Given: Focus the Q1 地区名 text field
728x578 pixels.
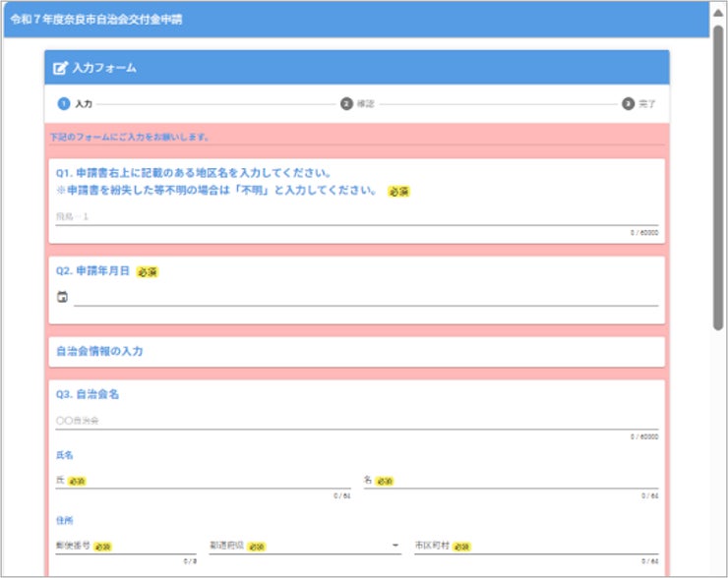Looking at the screenshot, I should 356,216.
